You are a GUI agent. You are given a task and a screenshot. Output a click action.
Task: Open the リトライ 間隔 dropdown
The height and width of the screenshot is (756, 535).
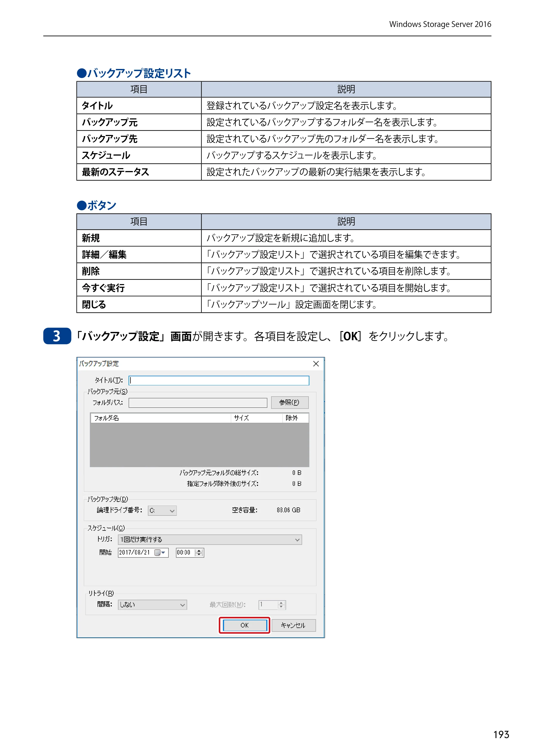152,605
